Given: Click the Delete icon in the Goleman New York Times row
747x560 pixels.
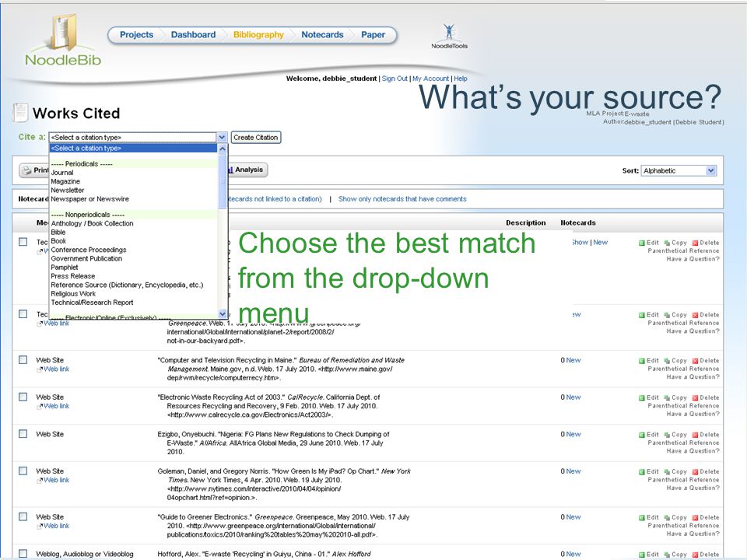Looking at the screenshot, I should point(695,472).
